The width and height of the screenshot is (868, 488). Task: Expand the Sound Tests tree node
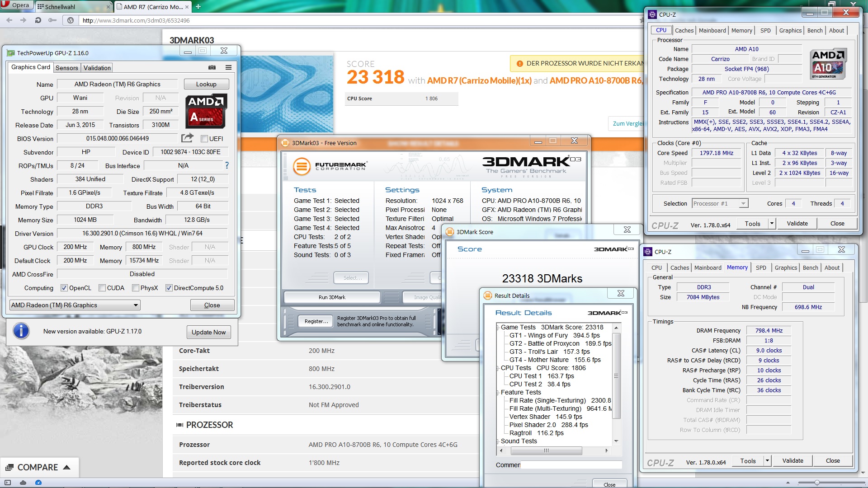click(x=498, y=441)
